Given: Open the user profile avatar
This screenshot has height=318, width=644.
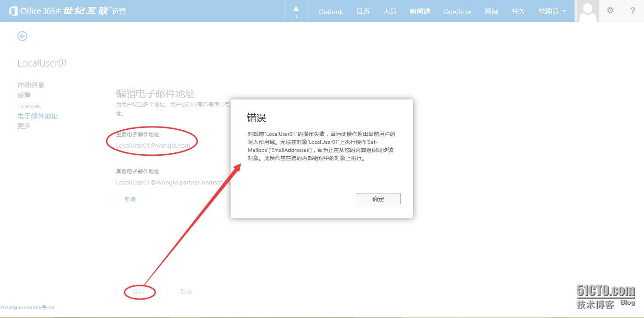Looking at the screenshot, I should point(587,11).
